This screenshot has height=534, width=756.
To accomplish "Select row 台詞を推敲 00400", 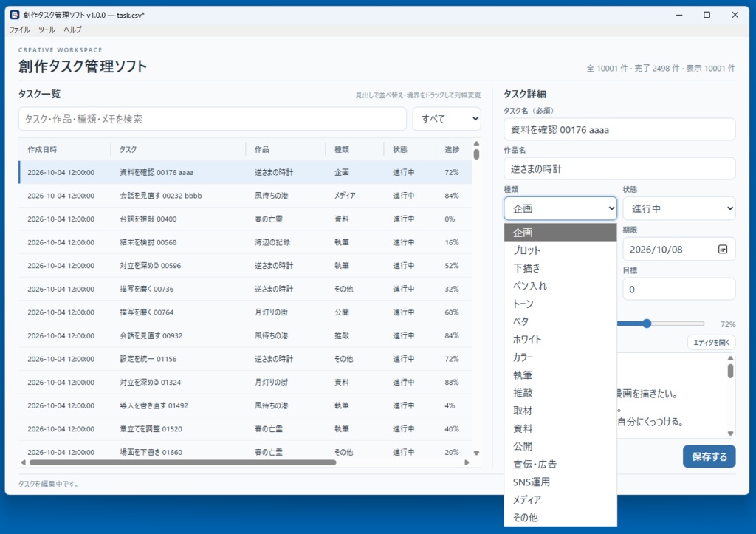I will click(x=245, y=219).
